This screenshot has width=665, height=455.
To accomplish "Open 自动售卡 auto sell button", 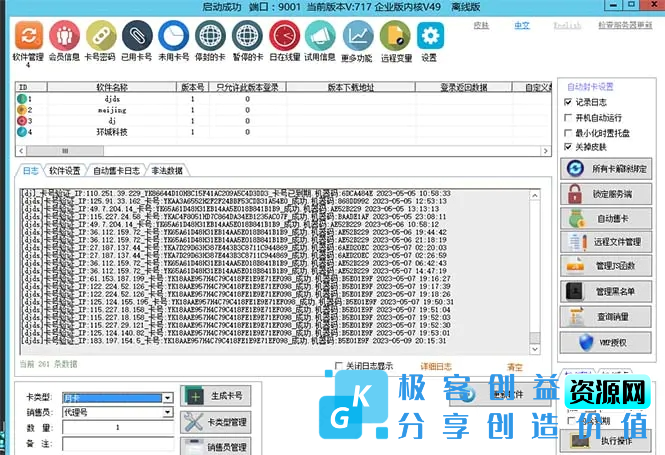I will (606, 218).
